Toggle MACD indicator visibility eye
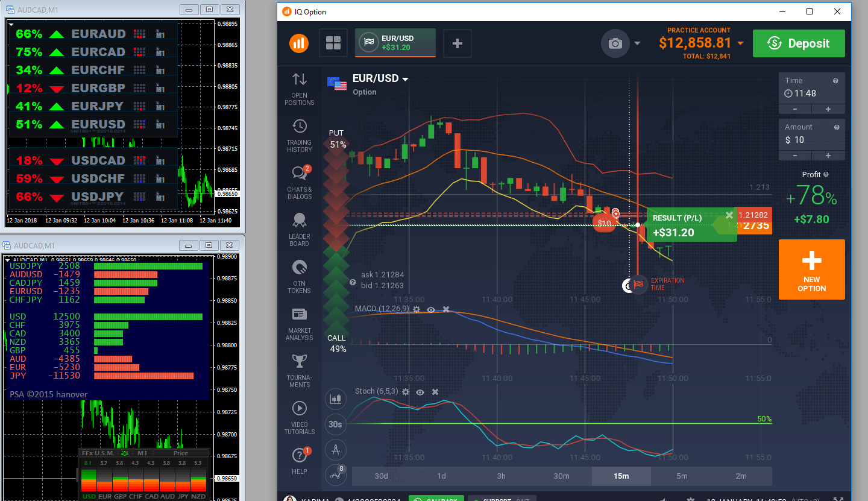 431,309
